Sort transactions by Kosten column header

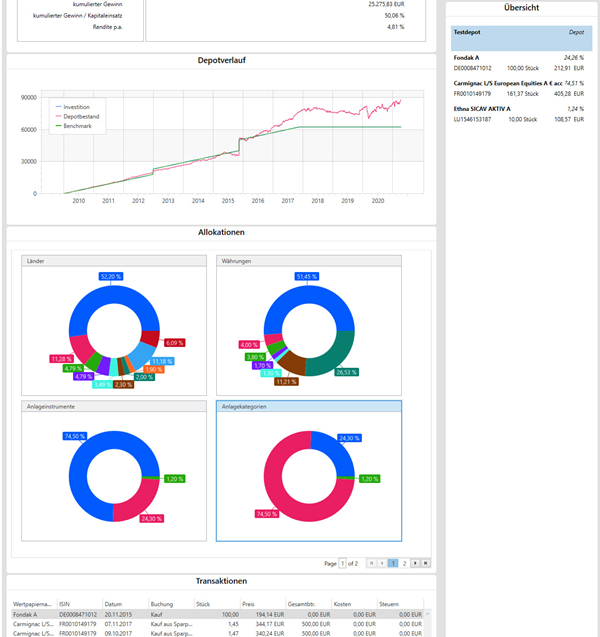354,604
